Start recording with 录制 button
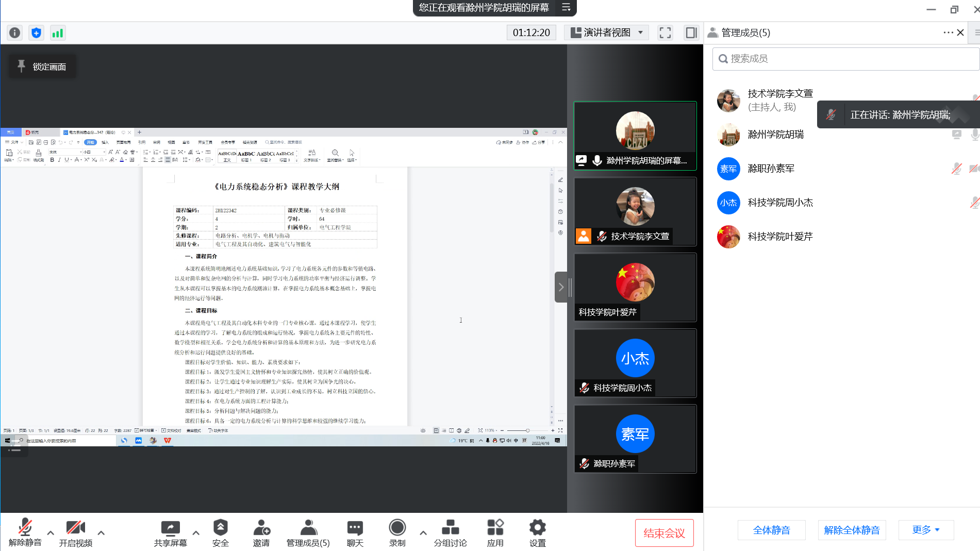The image size is (980, 551). pos(397,533)
